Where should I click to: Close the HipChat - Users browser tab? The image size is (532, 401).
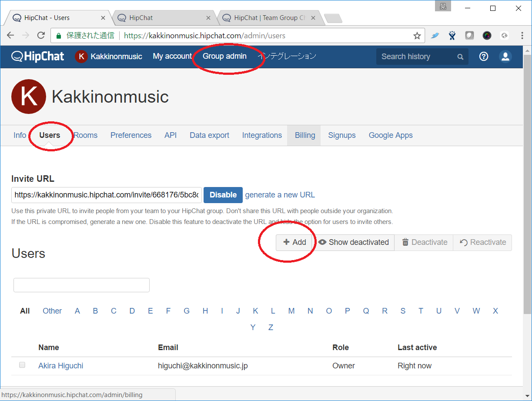[x=103, y=18]
